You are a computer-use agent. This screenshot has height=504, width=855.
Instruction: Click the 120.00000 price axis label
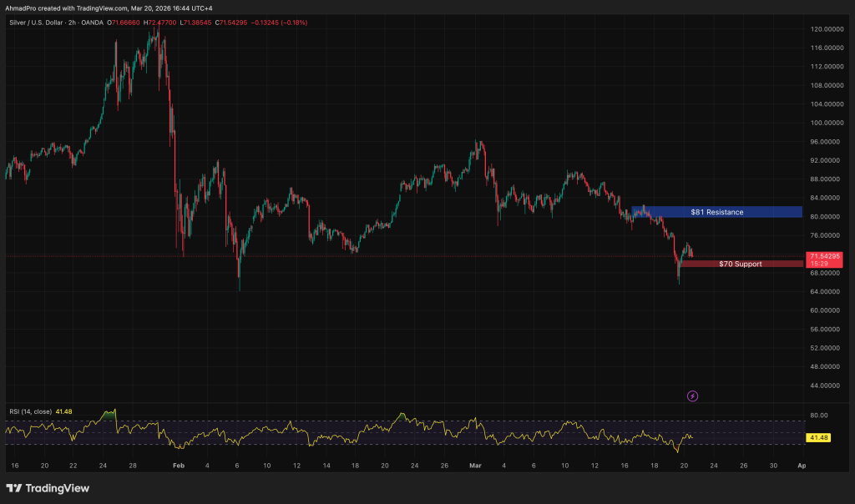tap(826, 29)
